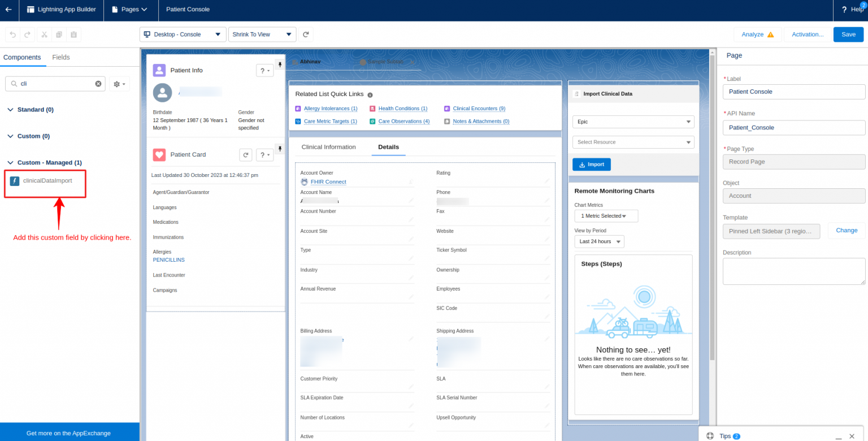868x441 pixels.
Task: Click pin icon beside Patient Card
Action: 279,148
